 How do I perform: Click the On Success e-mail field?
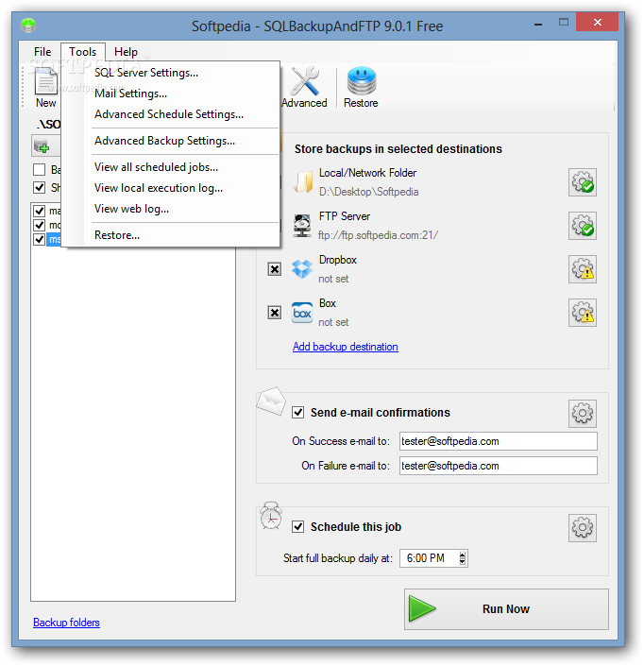[x=498, y=441]
